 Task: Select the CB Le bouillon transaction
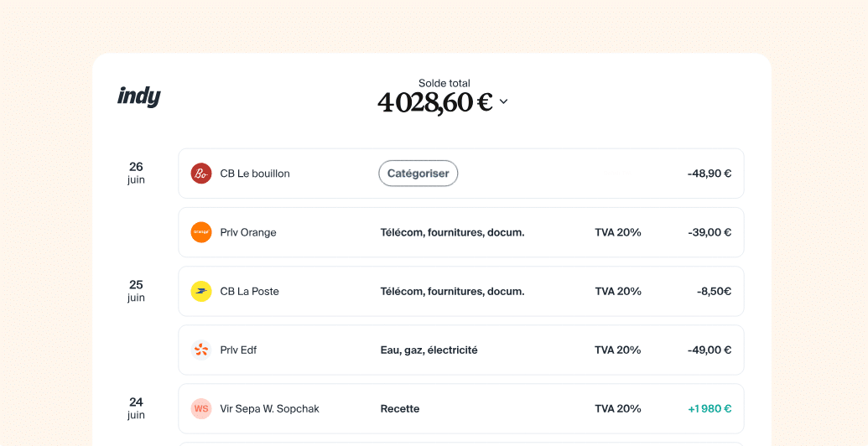[x=255, y=174]
